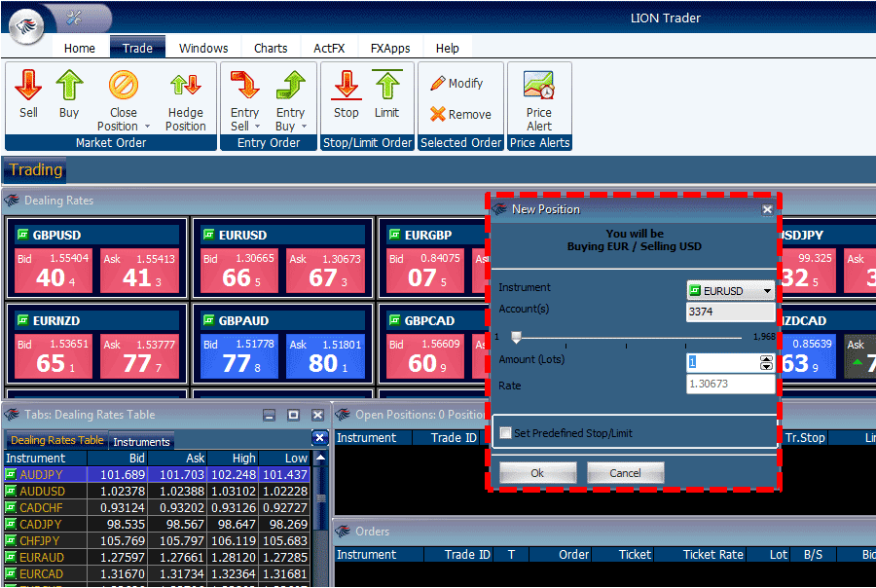
Task: Click GBPAUD Bid 1.51778 tile
Action: pos(239,356)
